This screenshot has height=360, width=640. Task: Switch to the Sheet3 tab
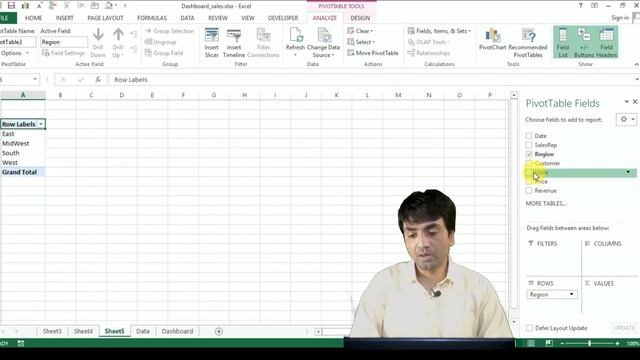52,331
